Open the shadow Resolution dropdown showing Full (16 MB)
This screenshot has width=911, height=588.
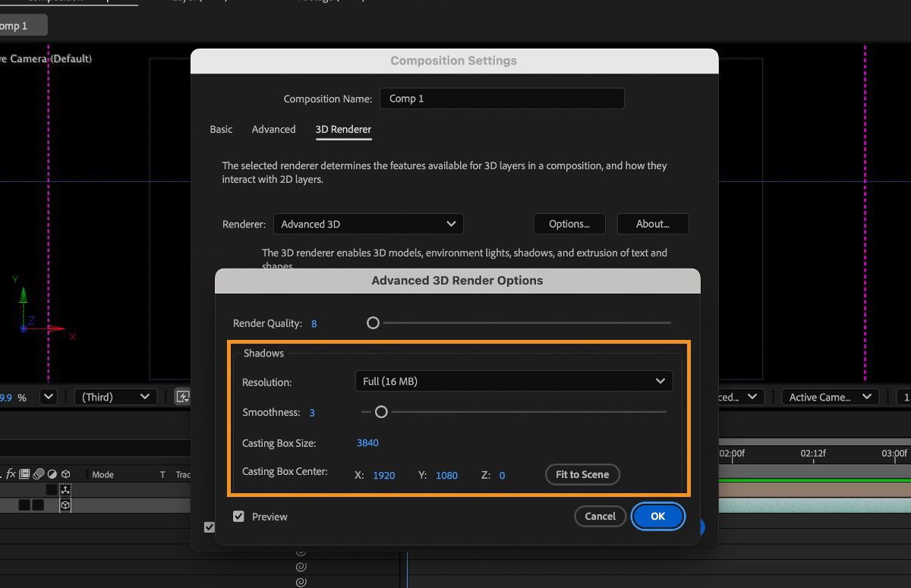tap(513, 381)
